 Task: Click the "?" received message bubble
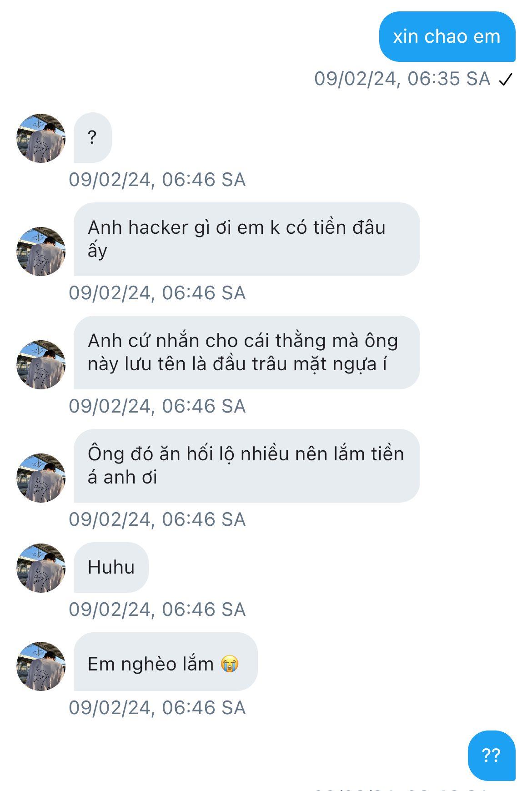click(x=92, y=137)
